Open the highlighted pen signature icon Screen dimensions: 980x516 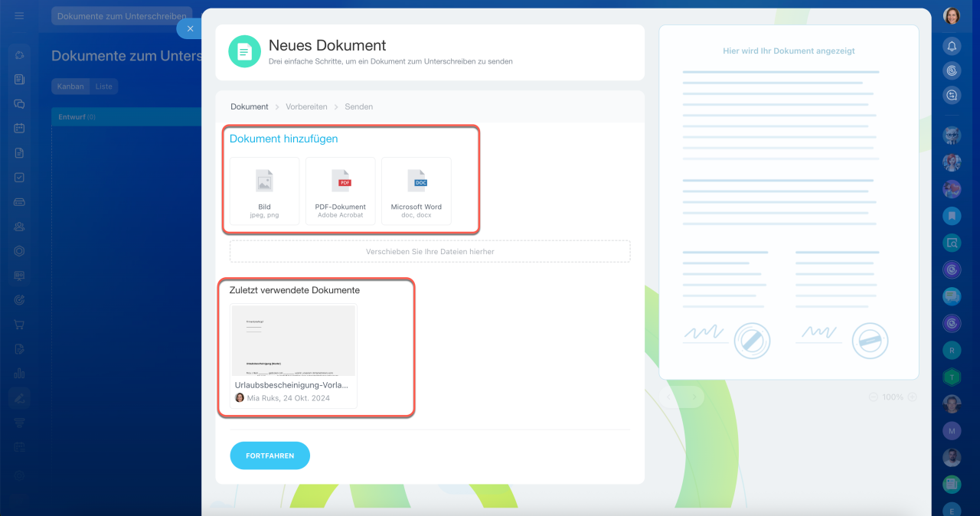[x=19, y=397]
